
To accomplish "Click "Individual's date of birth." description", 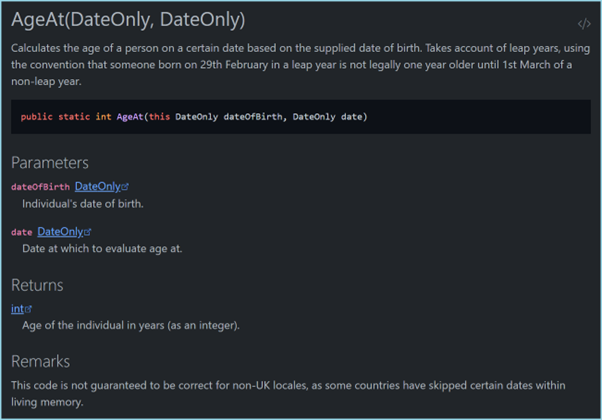I will tap(83, 203).
